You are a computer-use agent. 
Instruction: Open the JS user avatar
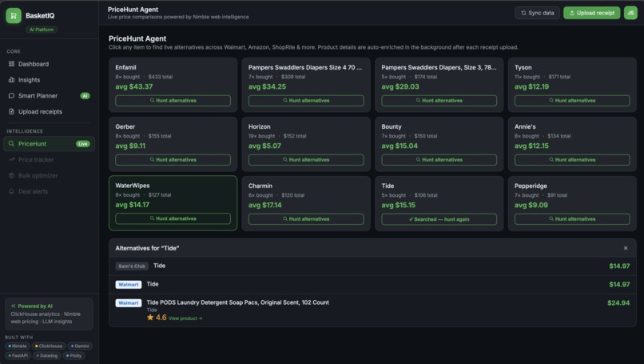pos(630,13)
